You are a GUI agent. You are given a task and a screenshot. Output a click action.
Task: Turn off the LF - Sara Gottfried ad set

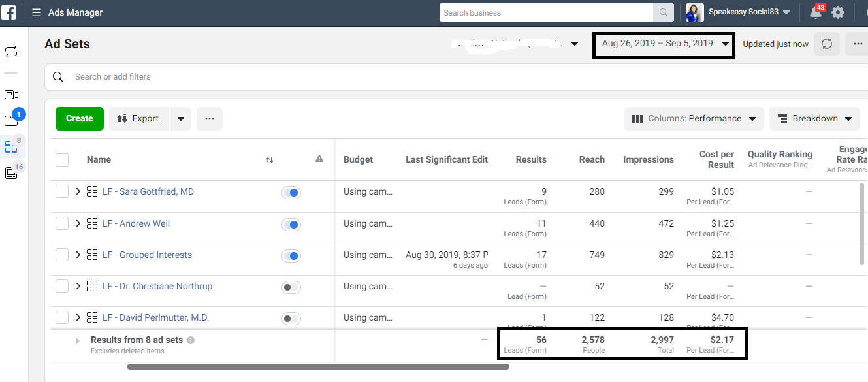point(291,193)
